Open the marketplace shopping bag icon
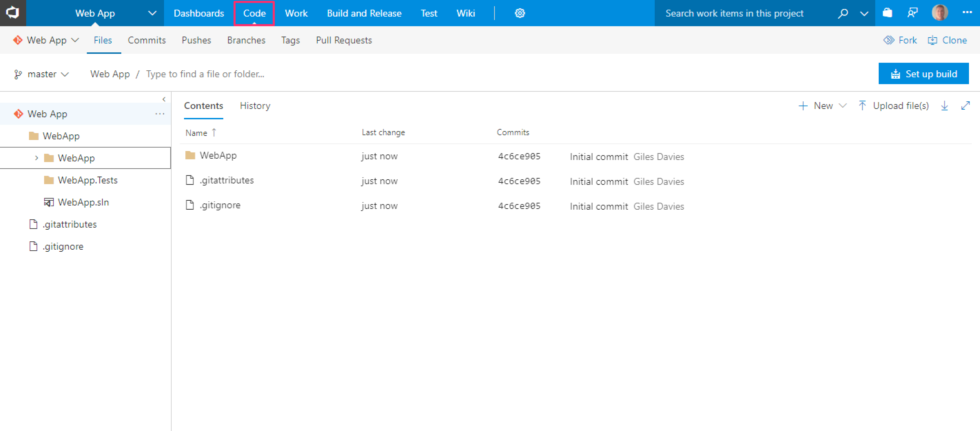 click(887, 13)
